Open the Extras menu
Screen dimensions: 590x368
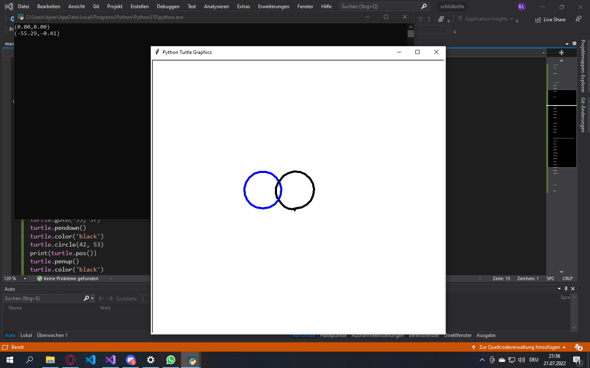pyautogui.click(x=243, y=6)
